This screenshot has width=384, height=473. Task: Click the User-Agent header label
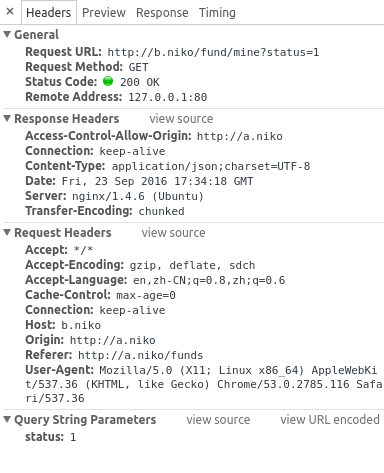[60, 370]
